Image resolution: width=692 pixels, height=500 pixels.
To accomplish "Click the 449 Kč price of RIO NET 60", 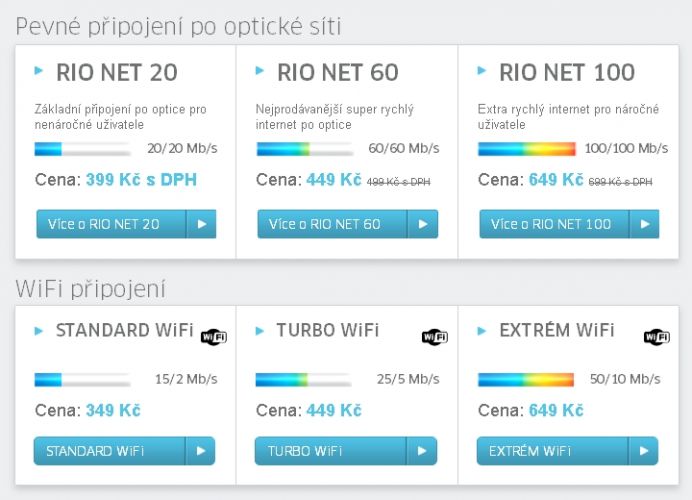I will click(334, 180).
